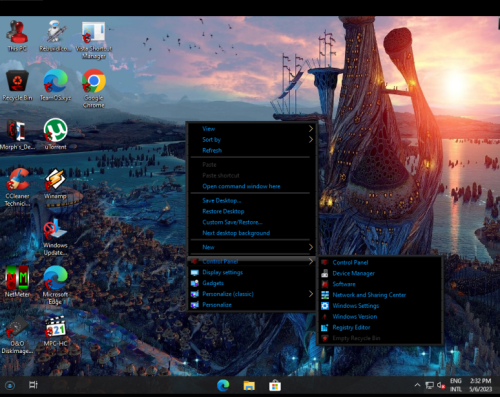Screen dimensions: 500x397
Task: Open CCleaner Technician desktop icon
Action: tap(17, 187)
